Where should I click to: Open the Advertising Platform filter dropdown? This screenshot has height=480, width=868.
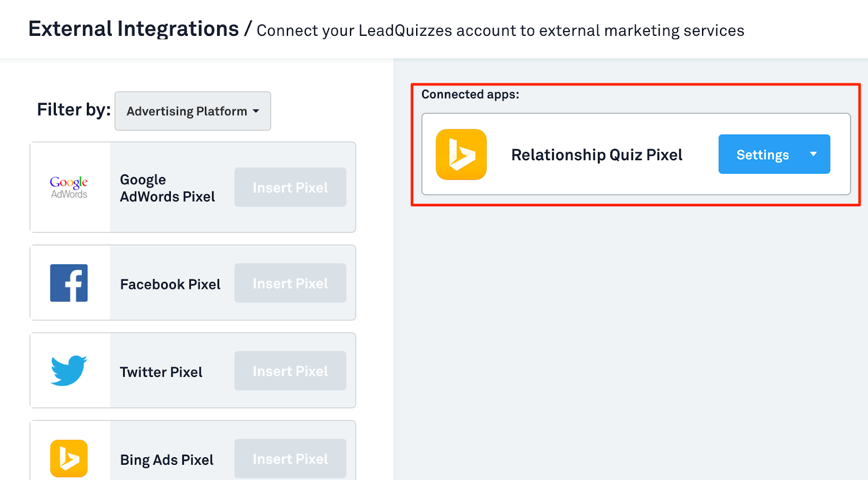193,111
